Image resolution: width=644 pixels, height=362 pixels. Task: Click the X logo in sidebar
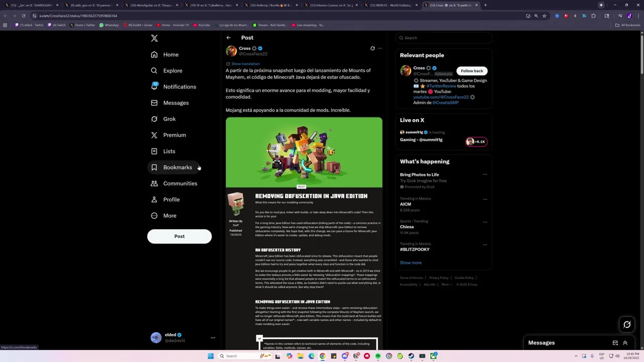154,38
